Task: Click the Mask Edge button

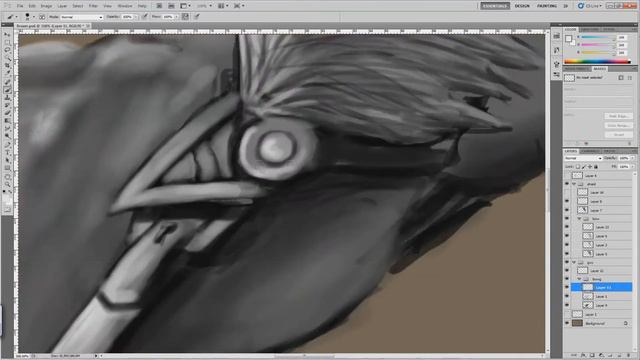Action: point(618,116)
